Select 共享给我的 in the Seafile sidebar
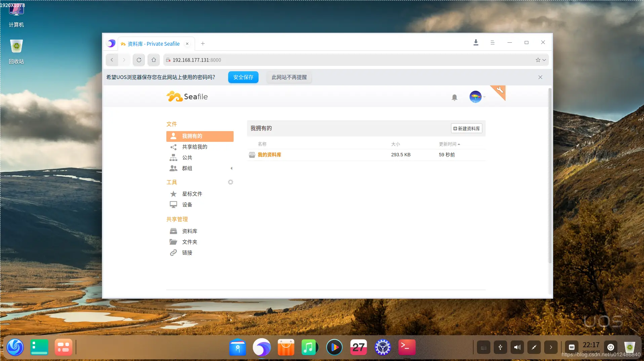This screenshot has width=644, height=361. (x=194, y=147)
